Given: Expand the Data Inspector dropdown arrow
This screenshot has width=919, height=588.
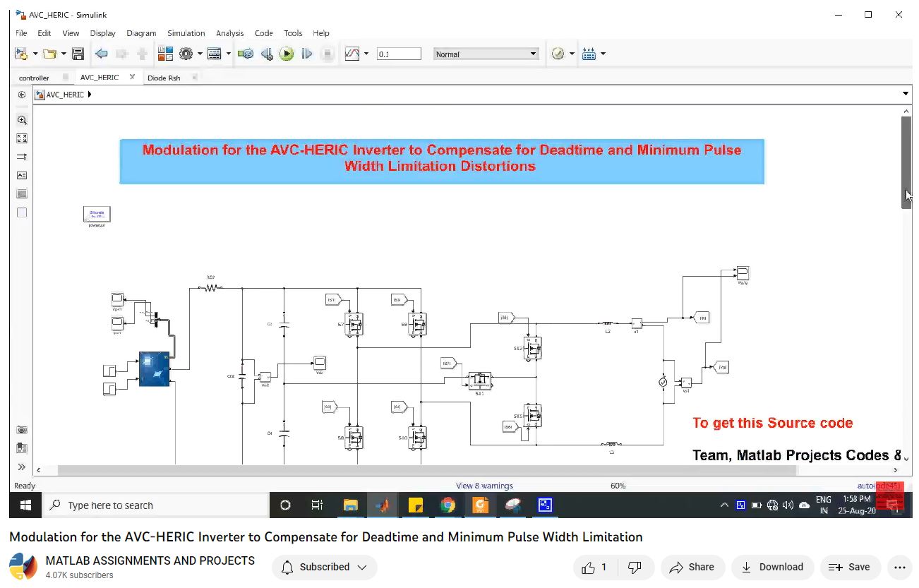Looking at the screenshot, I should 366,54.
